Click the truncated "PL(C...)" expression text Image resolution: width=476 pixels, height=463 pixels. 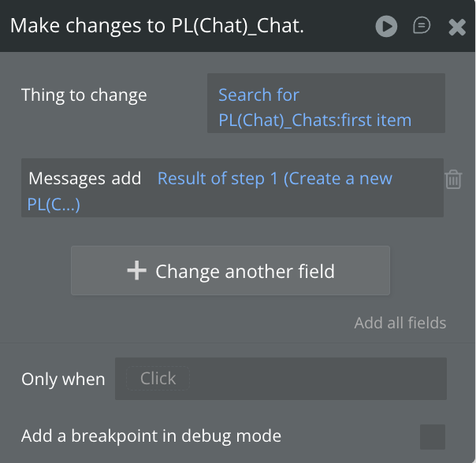click(54, 205)
